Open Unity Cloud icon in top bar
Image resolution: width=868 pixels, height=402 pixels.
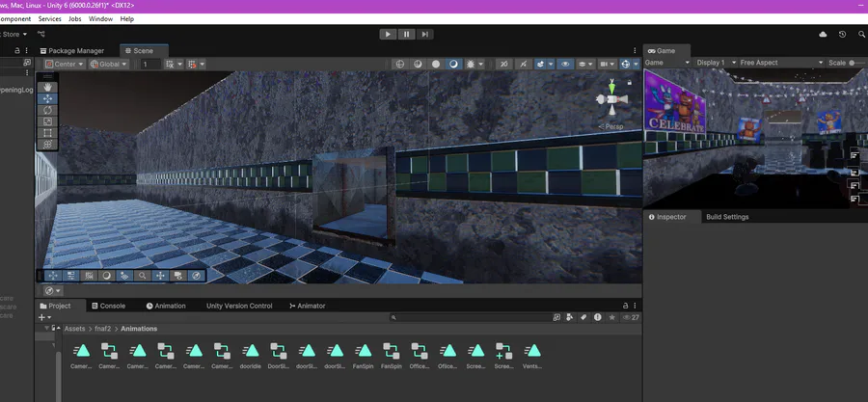tap(824, 35)
